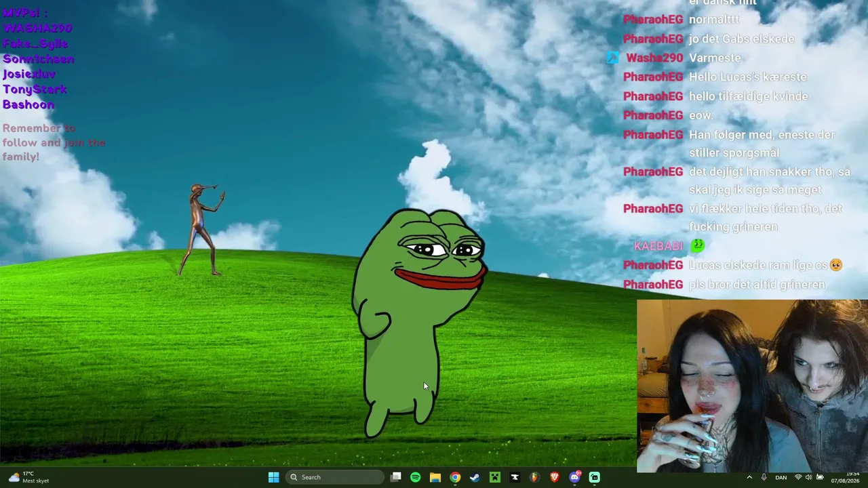This screenshot has width=868, height=488.
Task: Click the taskbar Search box
Action: 336,477
